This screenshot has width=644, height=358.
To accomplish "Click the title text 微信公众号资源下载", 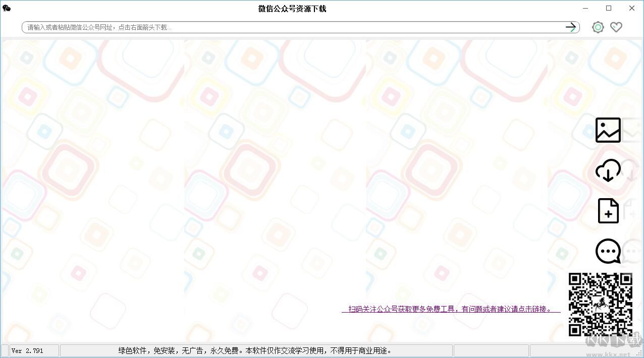I will (x=292, y=9).
